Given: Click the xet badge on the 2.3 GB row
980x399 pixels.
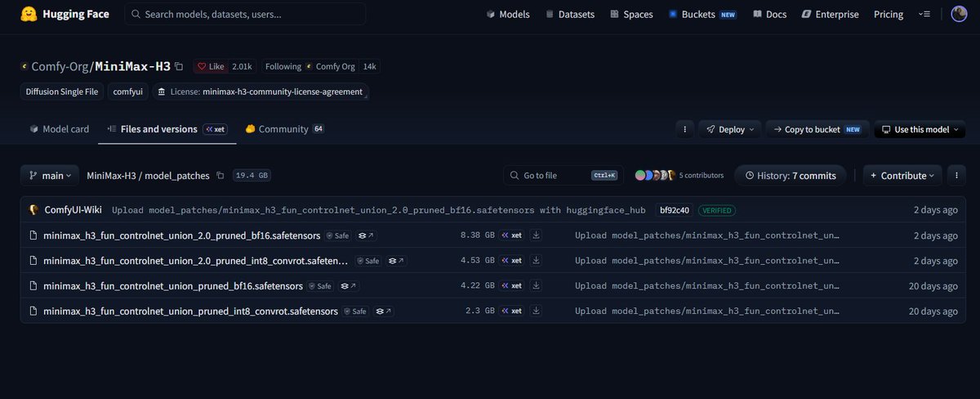Looking at the screenshot, I should pos(511,312).
